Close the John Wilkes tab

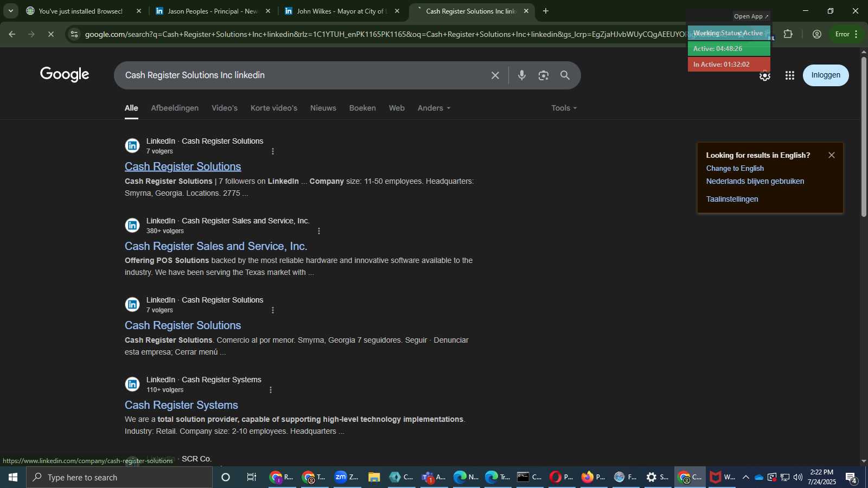(397, 11)
